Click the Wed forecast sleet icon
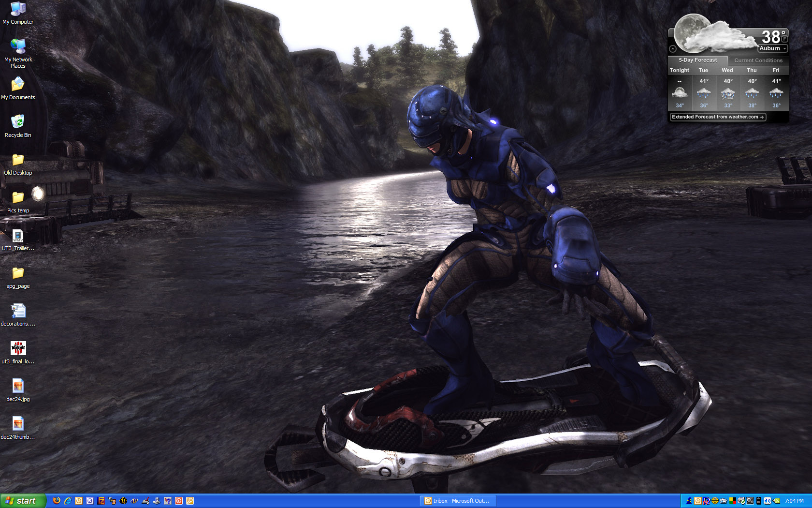Viewport: 812px width, 508px height. [728, 93]
